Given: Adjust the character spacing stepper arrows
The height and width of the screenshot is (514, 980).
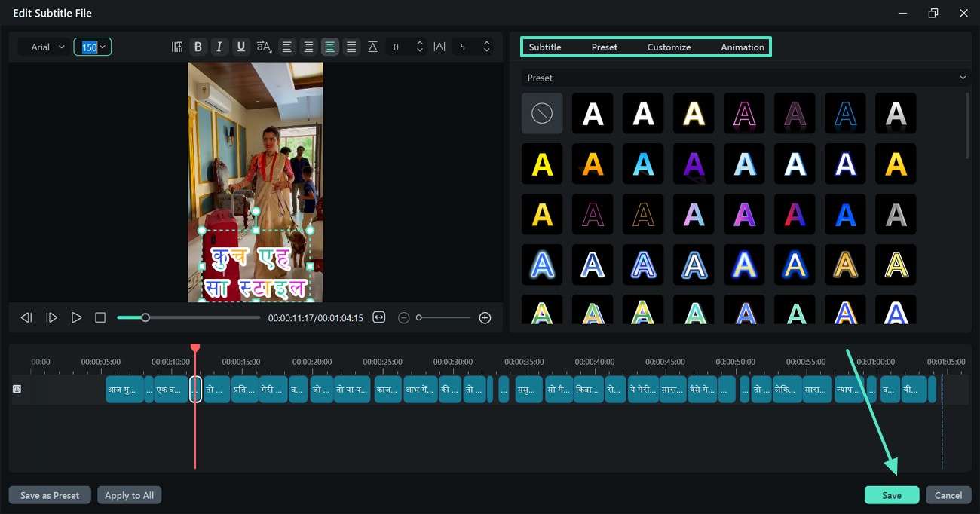Looking at the screenshot, I should (x=487, y=47).
